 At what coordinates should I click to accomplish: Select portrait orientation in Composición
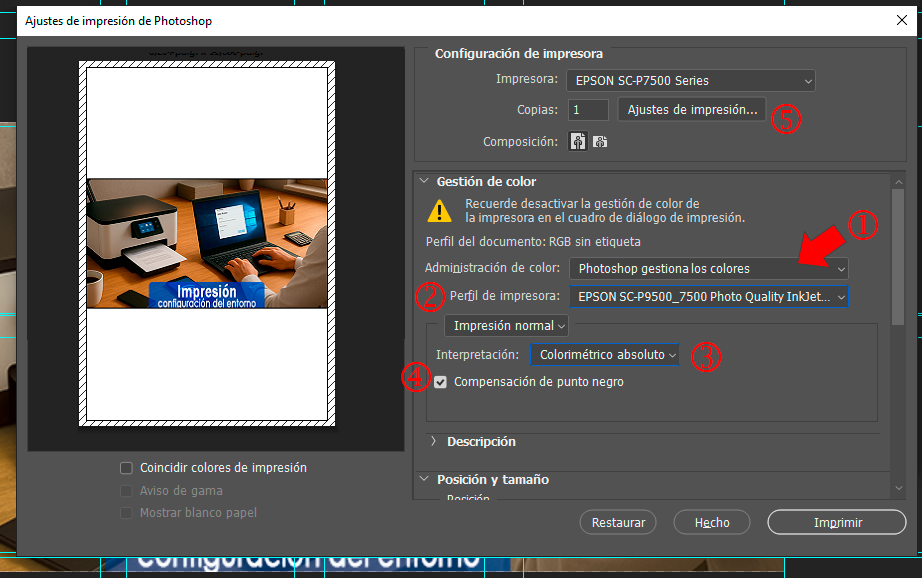[x=577, y=142]
